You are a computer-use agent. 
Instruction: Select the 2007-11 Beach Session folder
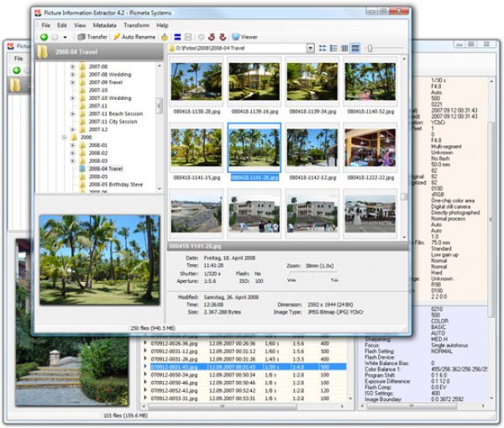click(x=116, y=114)
